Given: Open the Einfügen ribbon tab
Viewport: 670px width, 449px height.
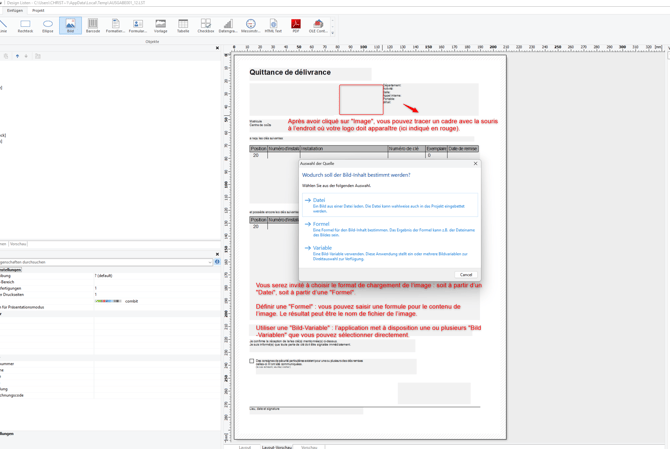Looking at the screenshot, I should (x=15, y=10).
